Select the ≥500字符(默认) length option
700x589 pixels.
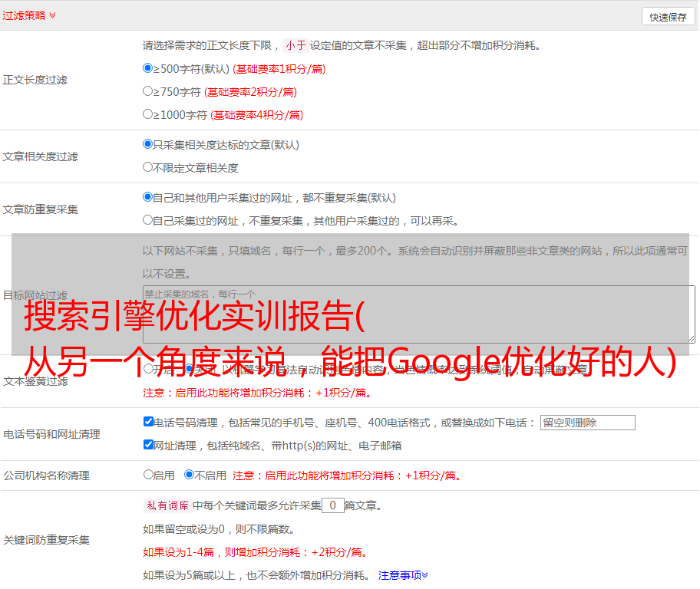(x=148, y=68)
